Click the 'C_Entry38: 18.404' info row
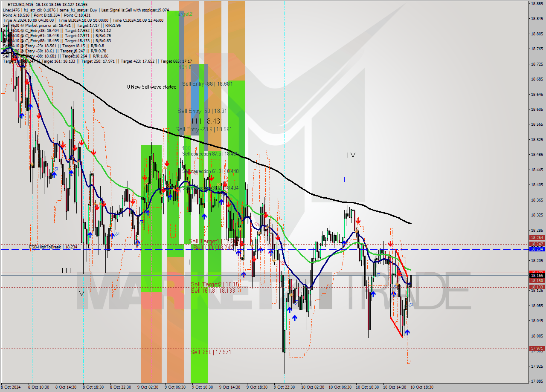This screenshot has width=546, height=392. click(x=57, y=30)
